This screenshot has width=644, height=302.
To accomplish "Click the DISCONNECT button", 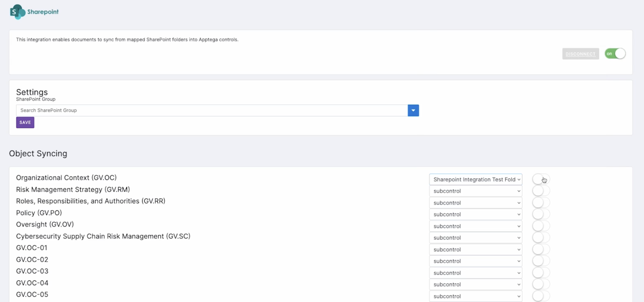I will pos(580,54).
